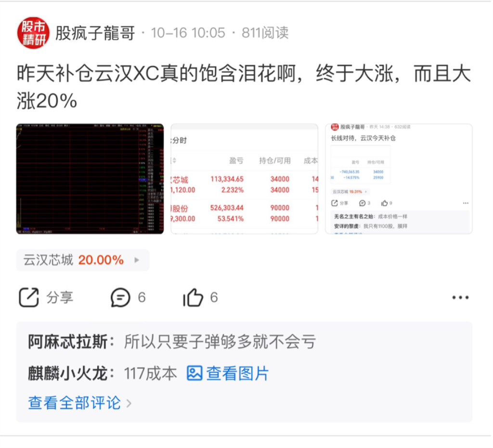The image size is (493, 448).
Task: Open the three-dot more options menu
Action: (x=460, y=297)
